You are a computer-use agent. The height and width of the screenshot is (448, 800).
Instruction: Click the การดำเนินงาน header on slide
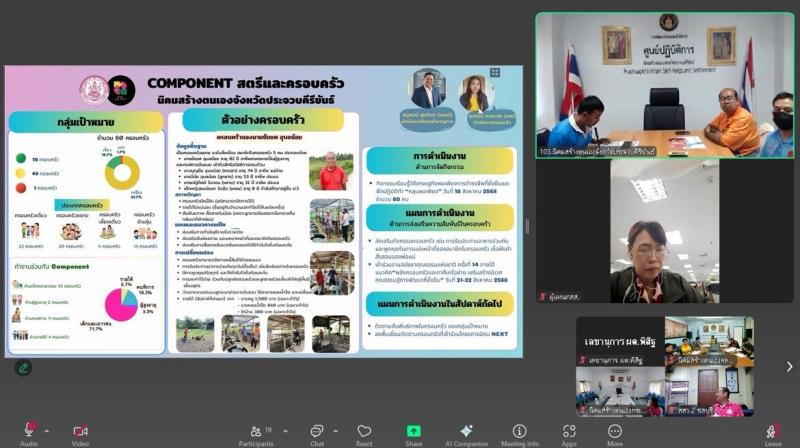440,160
